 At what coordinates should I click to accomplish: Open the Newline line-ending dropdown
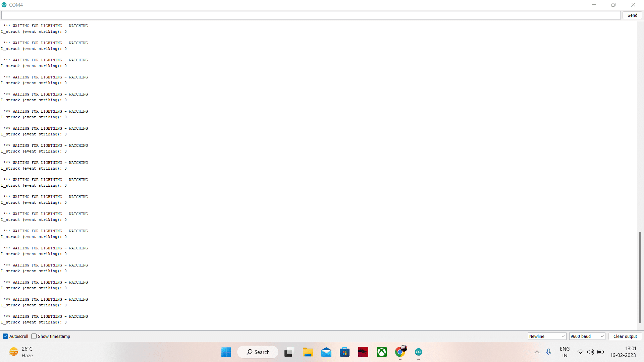click(x=547, y=336)
